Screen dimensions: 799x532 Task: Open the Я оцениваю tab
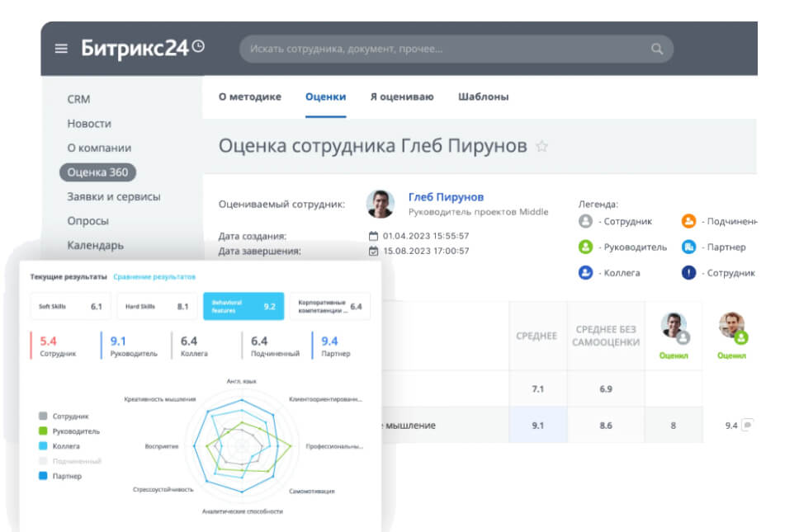[402, 97]
